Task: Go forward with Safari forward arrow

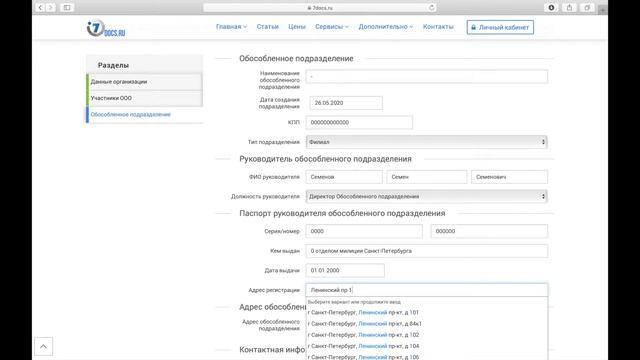Action: click(x=51, y=7)
